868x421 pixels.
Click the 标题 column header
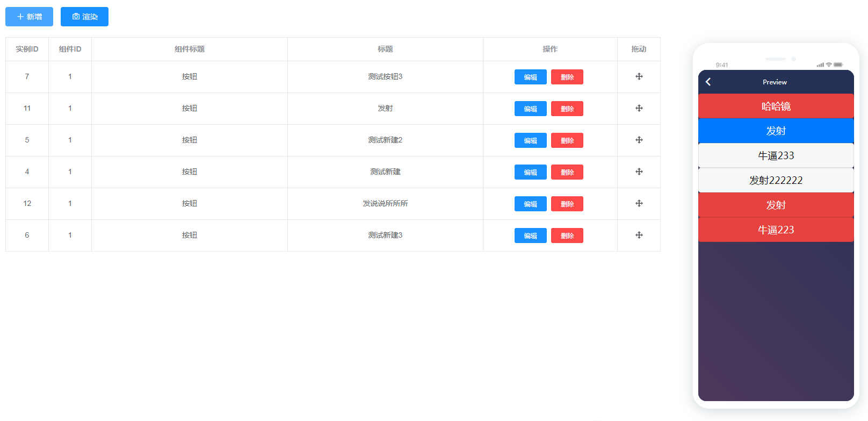(385, 49)
